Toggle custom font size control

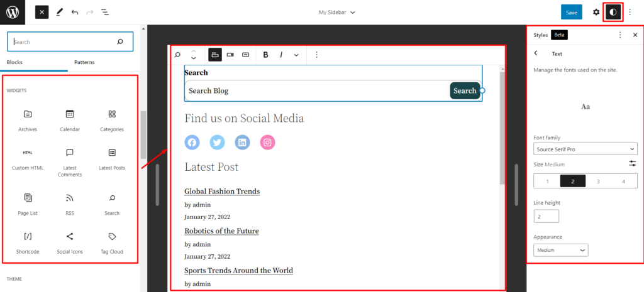coord(632,163)
